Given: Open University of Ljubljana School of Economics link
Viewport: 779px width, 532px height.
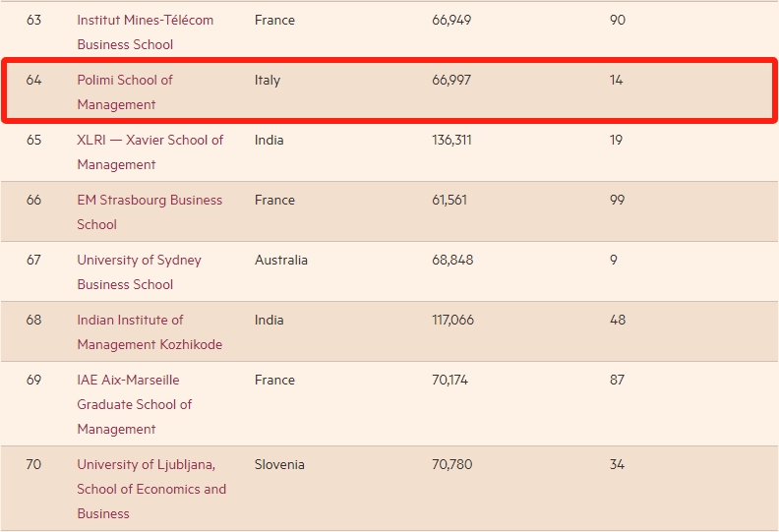Looking at the screenshot, I should coord(151,489).
